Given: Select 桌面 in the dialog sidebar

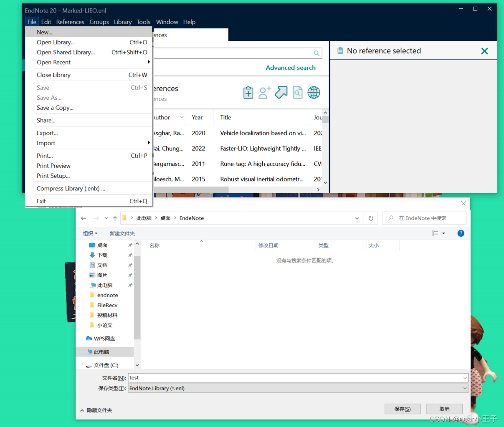Looking at the screenshot, I should click(x=102, y=245).
